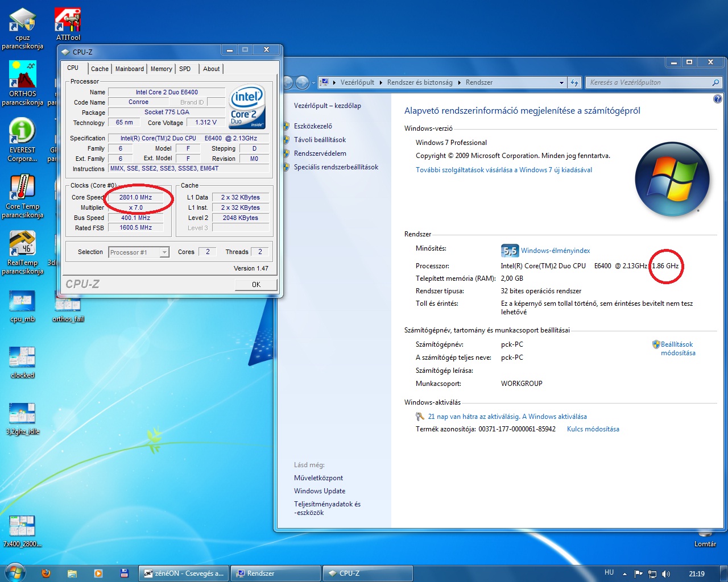Click the 21:19 taskbar clock

click(x=697, y=574)
